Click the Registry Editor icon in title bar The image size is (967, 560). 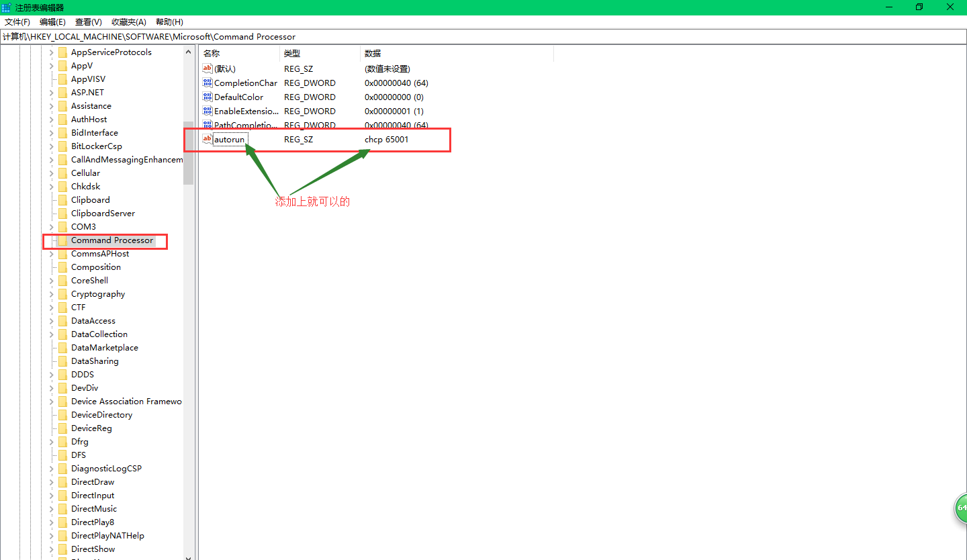point(7,7)
